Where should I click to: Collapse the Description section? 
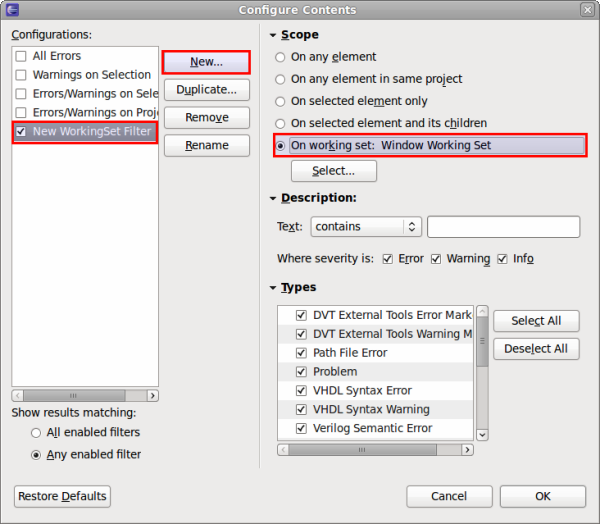tap(273, 198)
